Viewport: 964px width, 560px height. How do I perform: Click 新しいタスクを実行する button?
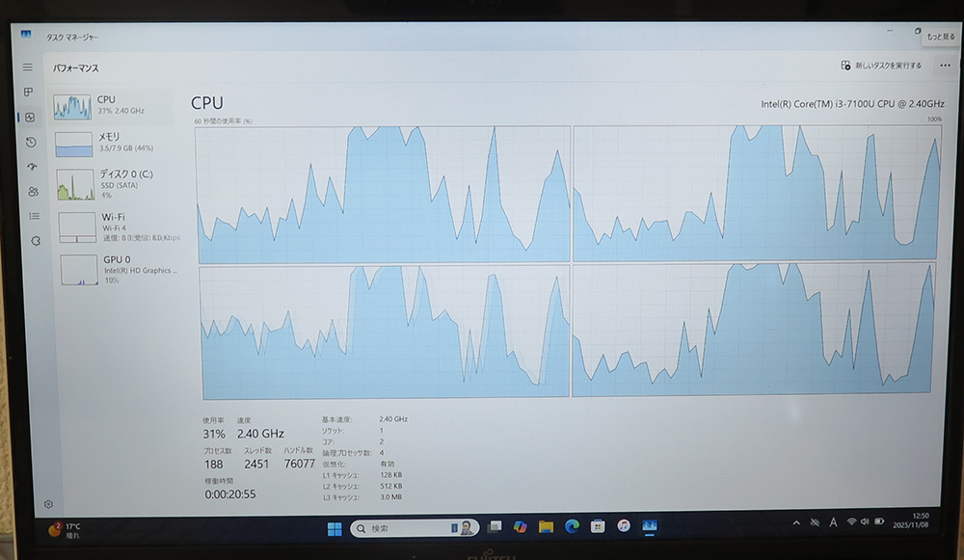click(x=881, y=66)
